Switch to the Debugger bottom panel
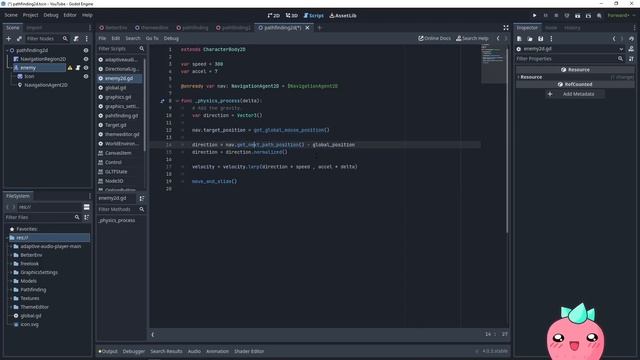Image resolution: width=640 pixels, height=360 pixels. click(133, 351)
